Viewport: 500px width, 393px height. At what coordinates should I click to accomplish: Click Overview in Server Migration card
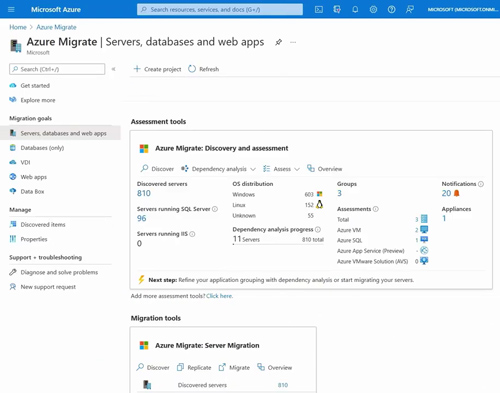(x=275, y=367)
